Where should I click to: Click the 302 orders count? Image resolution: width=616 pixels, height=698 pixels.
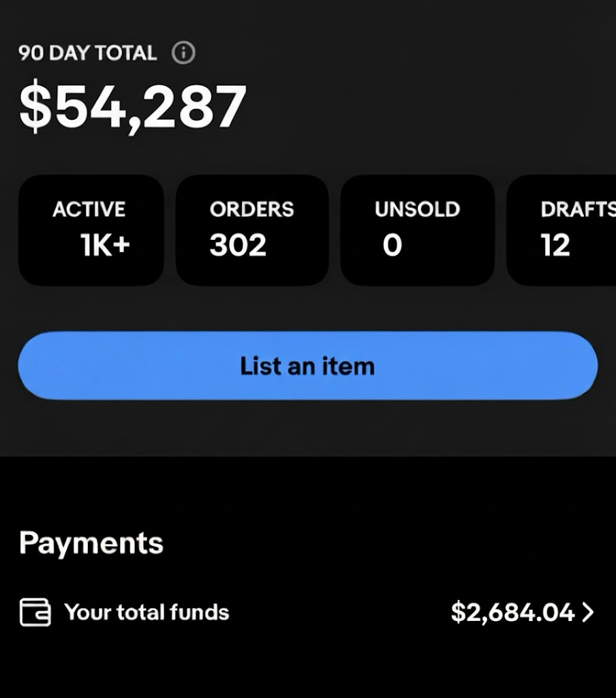238,246
